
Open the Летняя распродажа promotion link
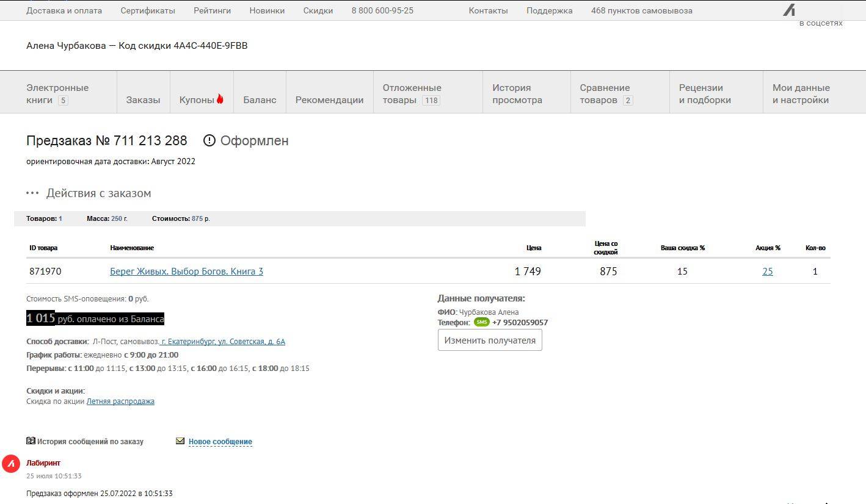click(x=120, y=401)
